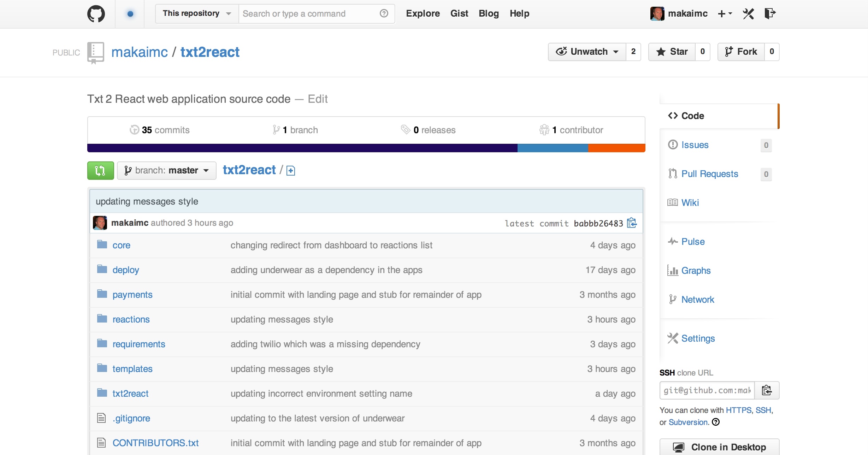View the 35 commits history

160,130
